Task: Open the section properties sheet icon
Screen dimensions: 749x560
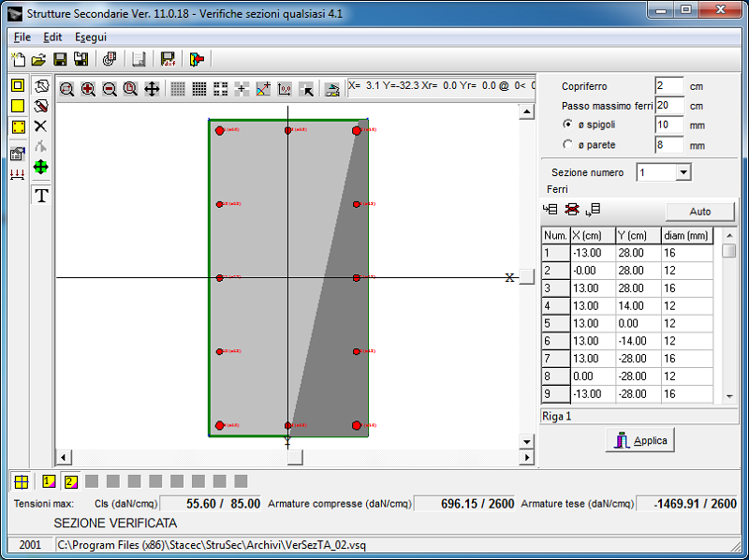Action: click(18, 154)
